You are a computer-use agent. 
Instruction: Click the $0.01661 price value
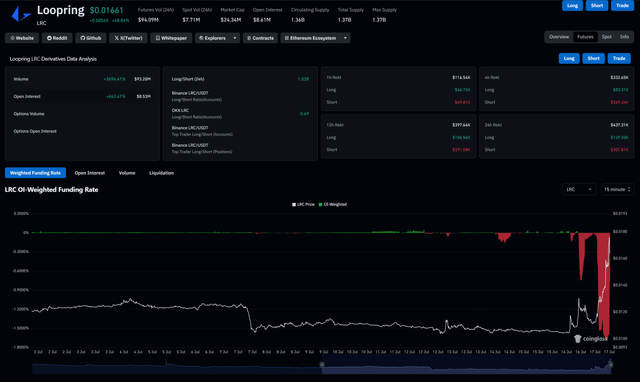(106, 10)
